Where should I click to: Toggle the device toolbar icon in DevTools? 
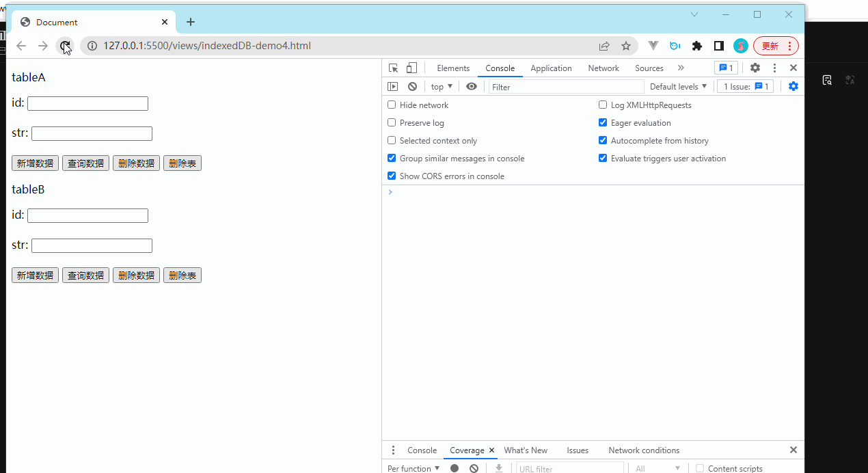[x=411, y=68]
